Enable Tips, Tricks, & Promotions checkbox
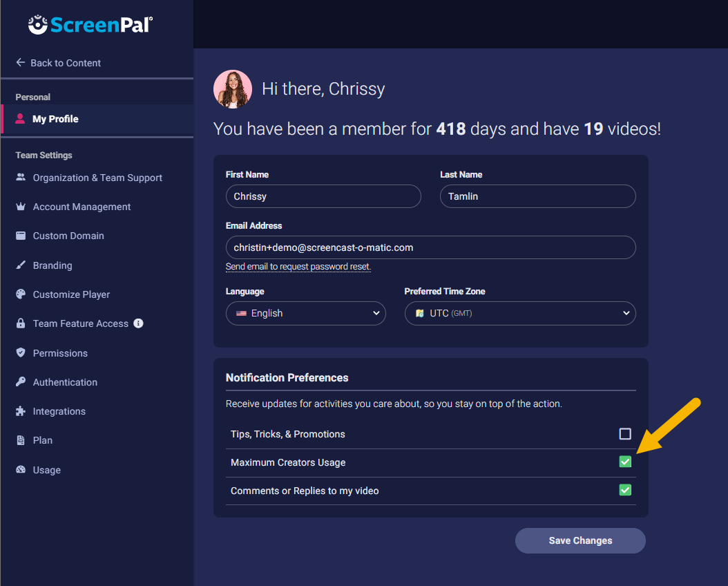 tap(625, 434)
